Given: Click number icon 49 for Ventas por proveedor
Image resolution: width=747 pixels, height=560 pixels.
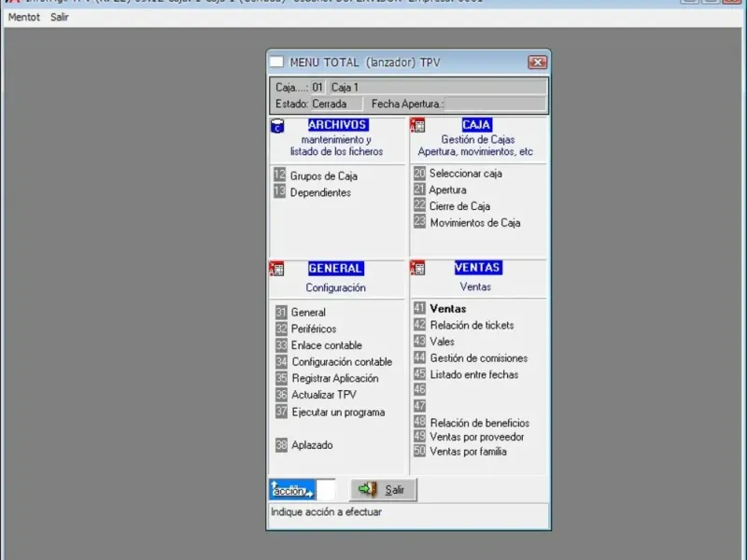Looking at the screenshot, I should click(419, 436).
